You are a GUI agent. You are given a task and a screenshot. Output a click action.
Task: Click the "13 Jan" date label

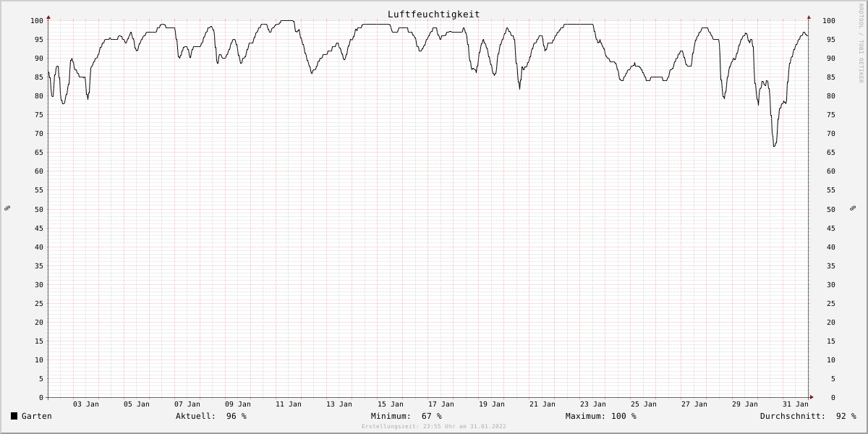pyautogui.click(x=339, y=404)
